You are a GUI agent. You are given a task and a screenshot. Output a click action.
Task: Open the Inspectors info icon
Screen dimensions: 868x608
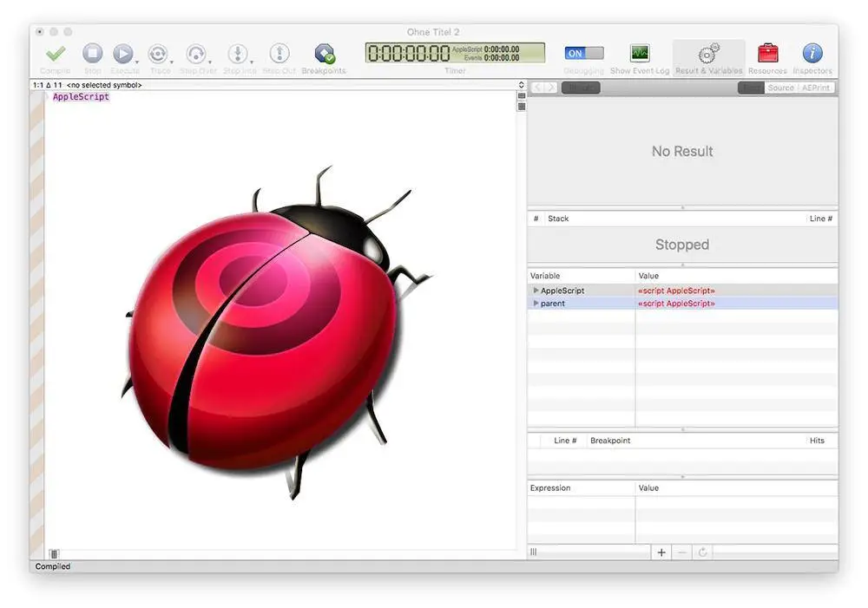[x=812, y=53]
